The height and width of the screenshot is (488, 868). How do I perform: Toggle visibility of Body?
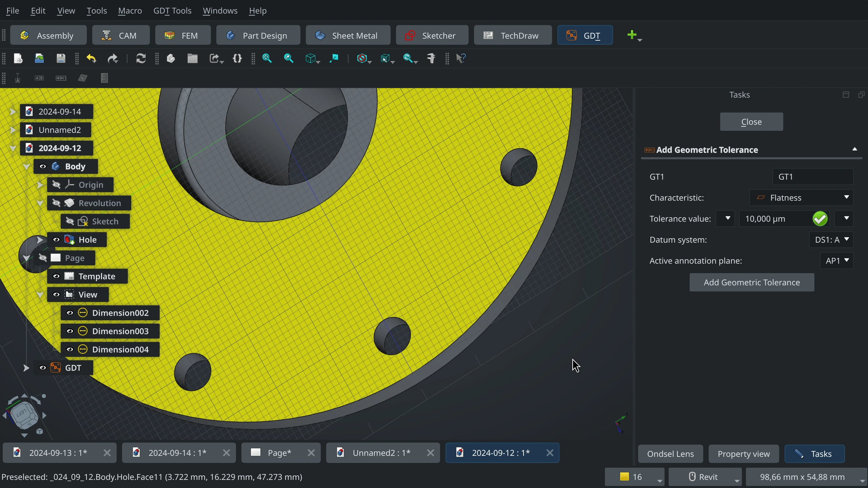point(43,166)
